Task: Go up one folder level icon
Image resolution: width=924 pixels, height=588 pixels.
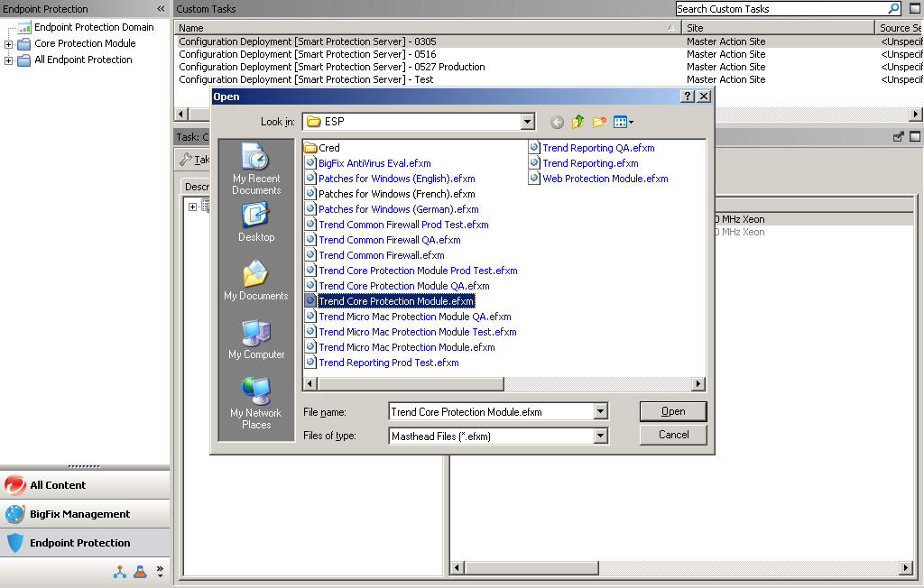Action: [578, 122]
